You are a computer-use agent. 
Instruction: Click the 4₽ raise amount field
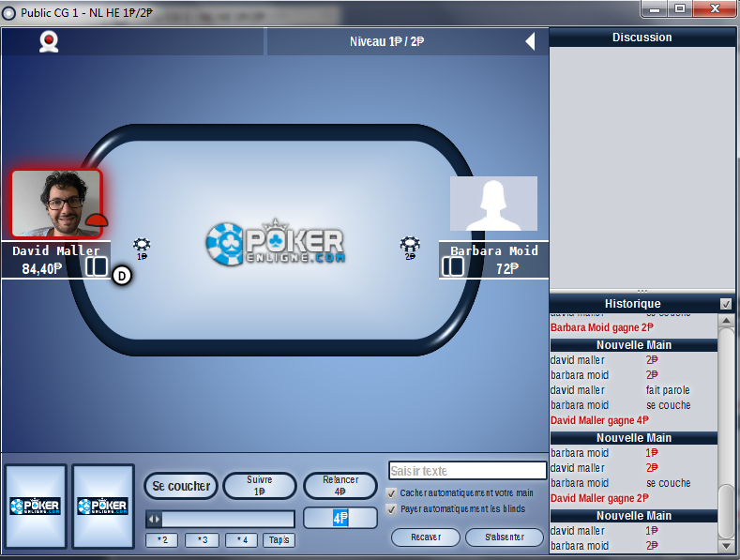click(x=340, y=518)
